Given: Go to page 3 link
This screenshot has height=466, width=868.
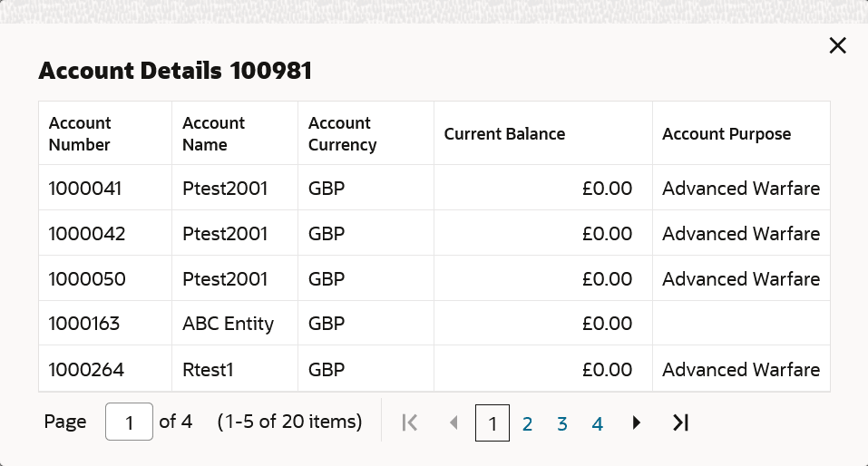Looking at the screenshot, I should point(562,423).
